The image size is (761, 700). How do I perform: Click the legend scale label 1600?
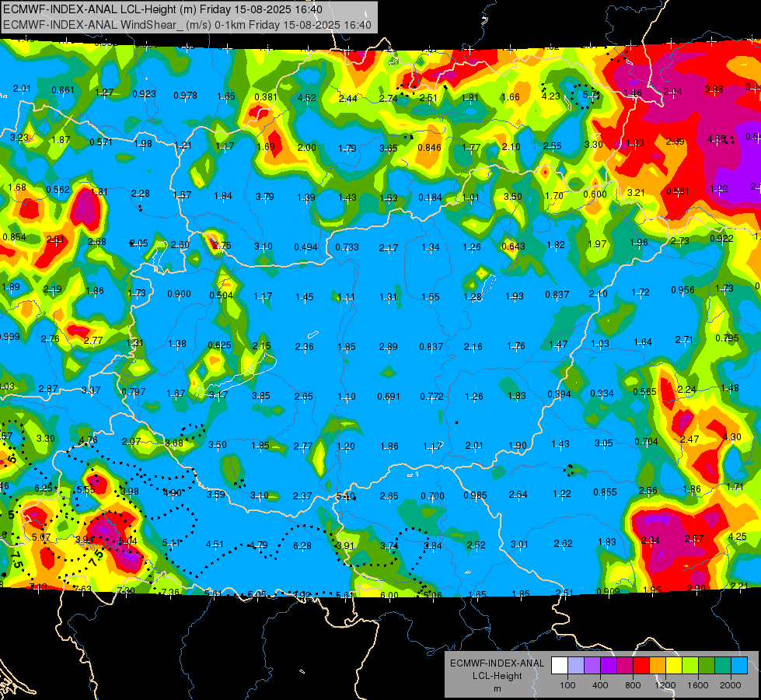698,685
